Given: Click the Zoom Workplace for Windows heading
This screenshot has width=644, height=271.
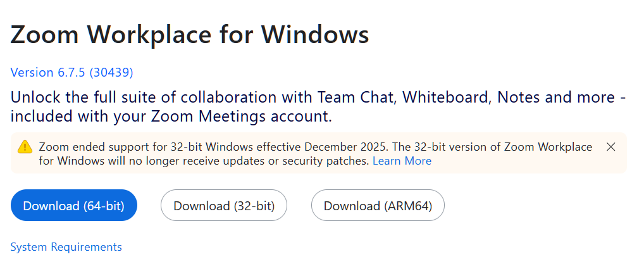Looking at the screenshot, I should (x=190, y=34).
